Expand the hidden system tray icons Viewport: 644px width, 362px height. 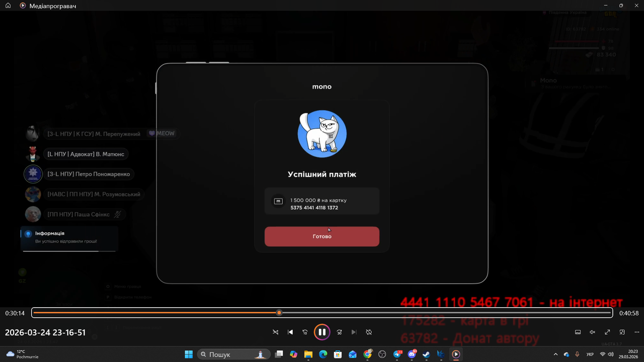555,354
